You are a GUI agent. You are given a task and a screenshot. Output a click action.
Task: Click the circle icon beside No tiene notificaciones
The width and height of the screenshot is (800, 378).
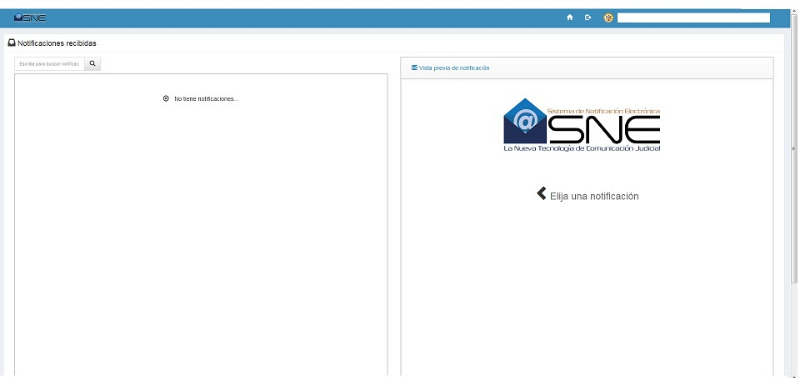pos(166,98)
